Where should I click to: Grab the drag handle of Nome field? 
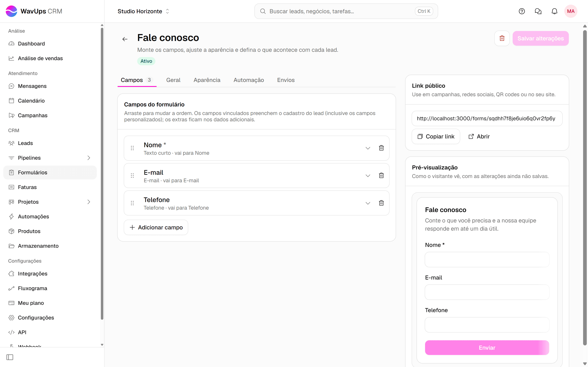pos(132,148)
